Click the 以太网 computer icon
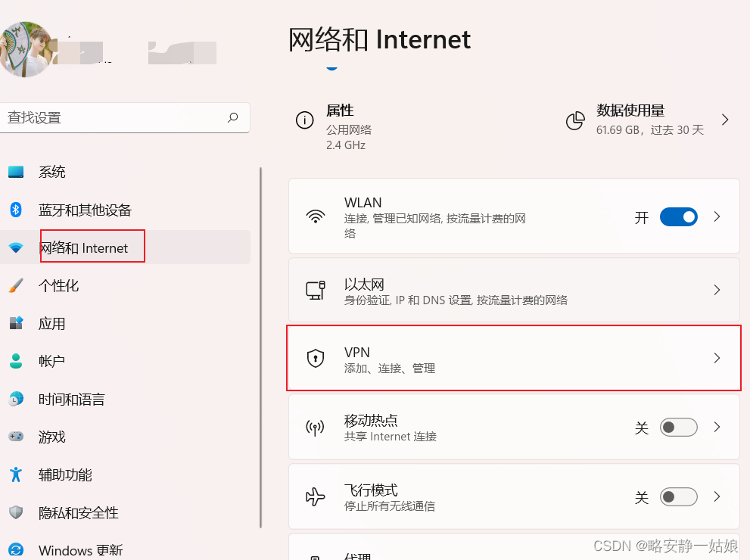Image resolution: width=750 pixels, height=560 pixels. point(315,290)
